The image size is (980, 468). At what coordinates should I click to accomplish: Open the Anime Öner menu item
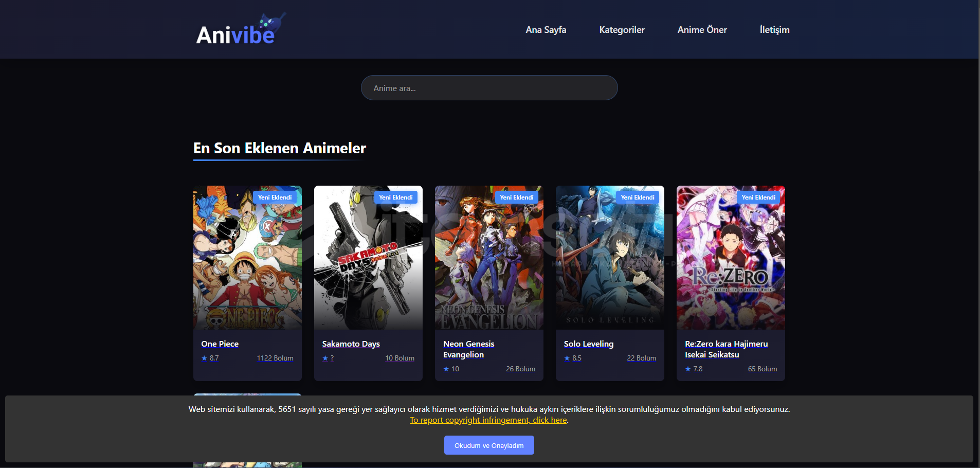pyautogui.click(x=702, y=30)
